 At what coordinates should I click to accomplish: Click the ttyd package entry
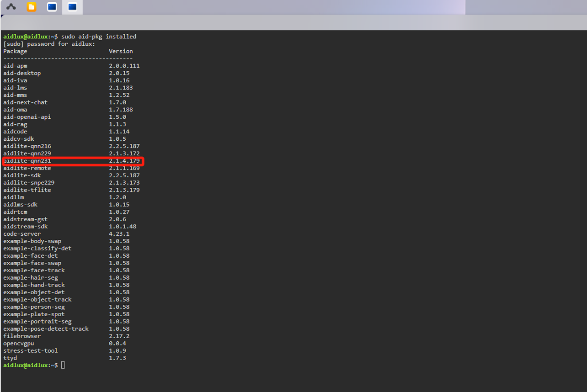coord(10,358)
